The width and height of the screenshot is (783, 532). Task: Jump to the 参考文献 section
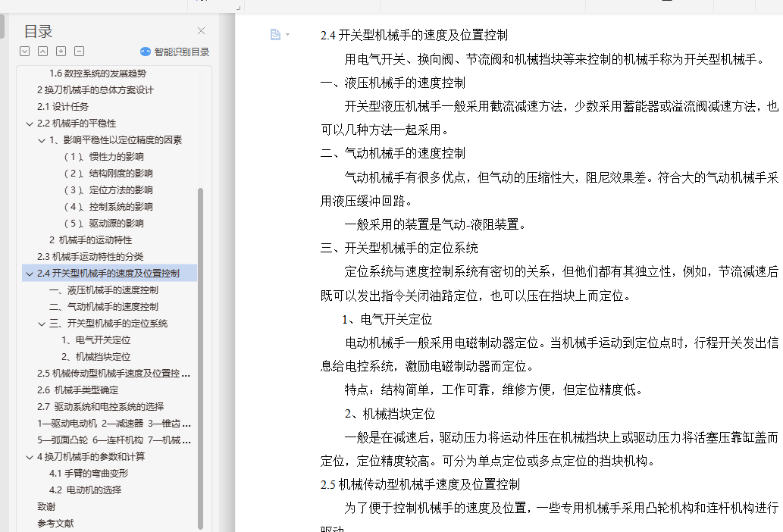(x=55, y=524)
